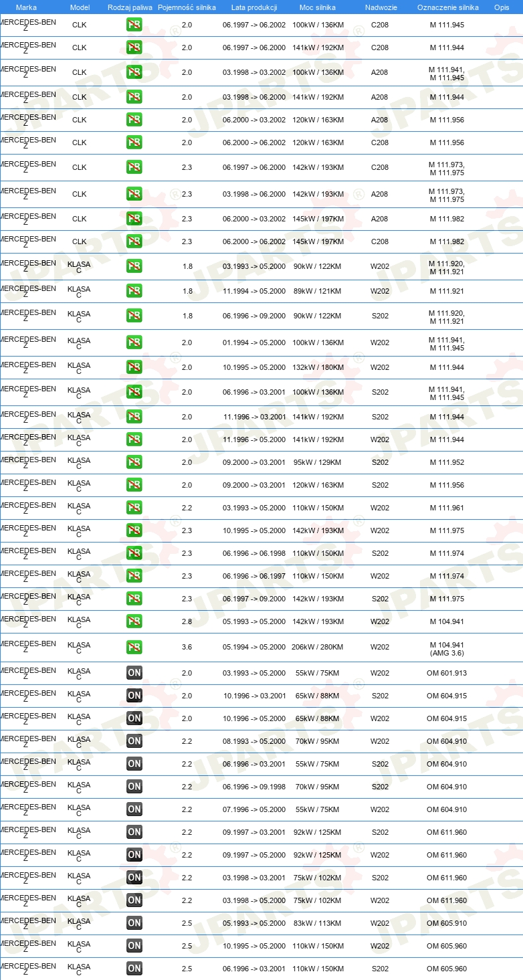
Task: Click PB icon in CLK A208 145kW/197KM row
Action: click(134, 219)
